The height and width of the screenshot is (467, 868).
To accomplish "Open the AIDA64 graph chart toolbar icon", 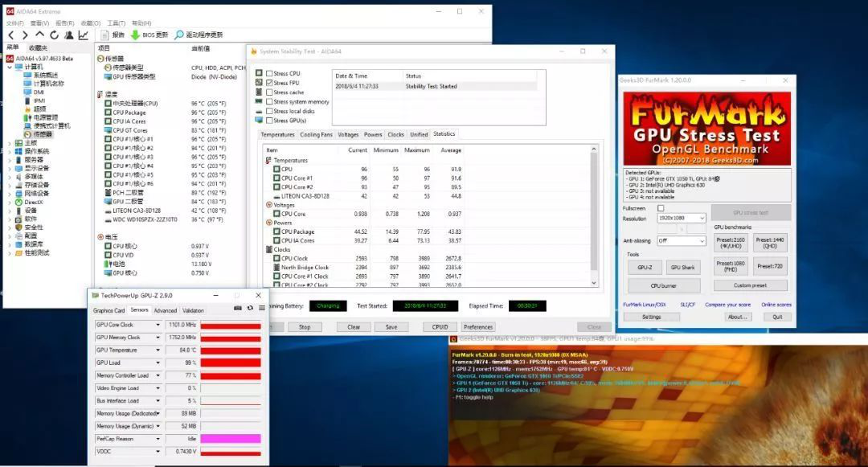I will coord(83,35).
